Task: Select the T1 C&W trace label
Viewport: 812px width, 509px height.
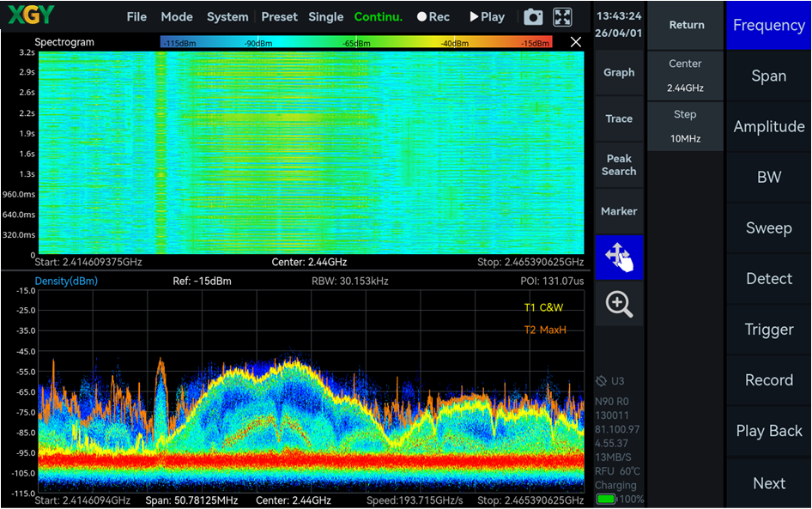Action: [x=543, y=307]
